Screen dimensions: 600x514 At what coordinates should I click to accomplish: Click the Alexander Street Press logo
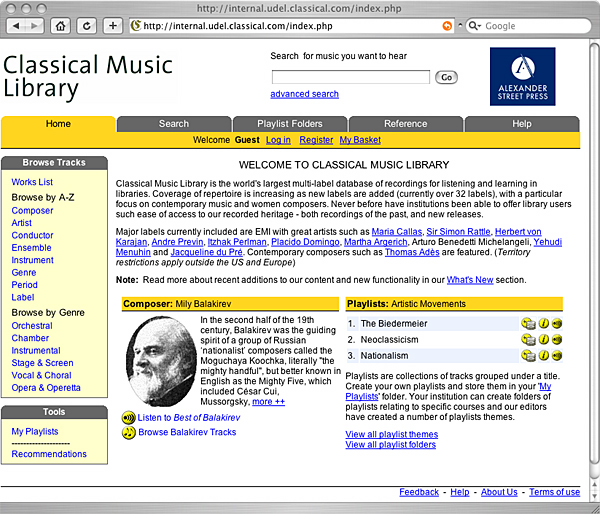pyautogui.click(x=522, y=77)
